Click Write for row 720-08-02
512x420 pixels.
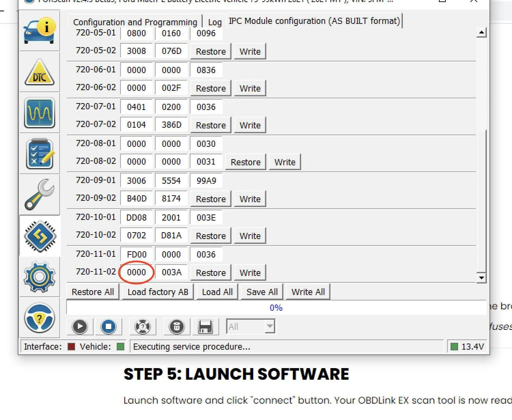click(x=285, y=162)
